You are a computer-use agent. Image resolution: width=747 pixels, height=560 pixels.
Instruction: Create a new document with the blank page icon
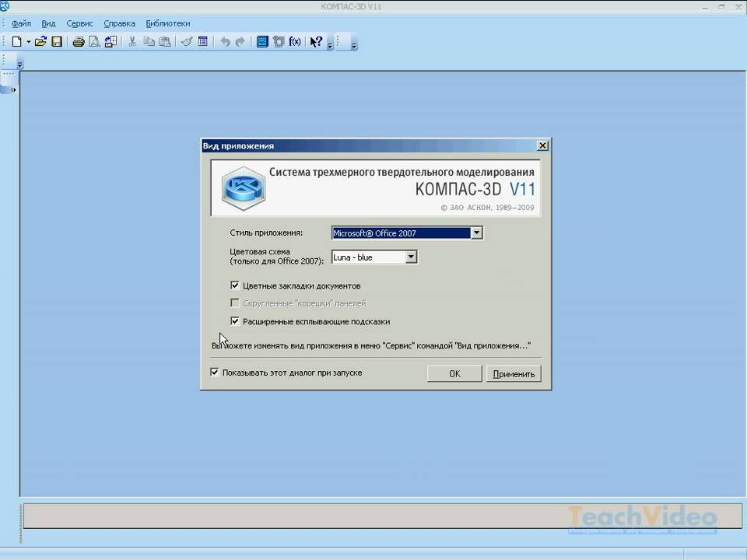[16, 42]
